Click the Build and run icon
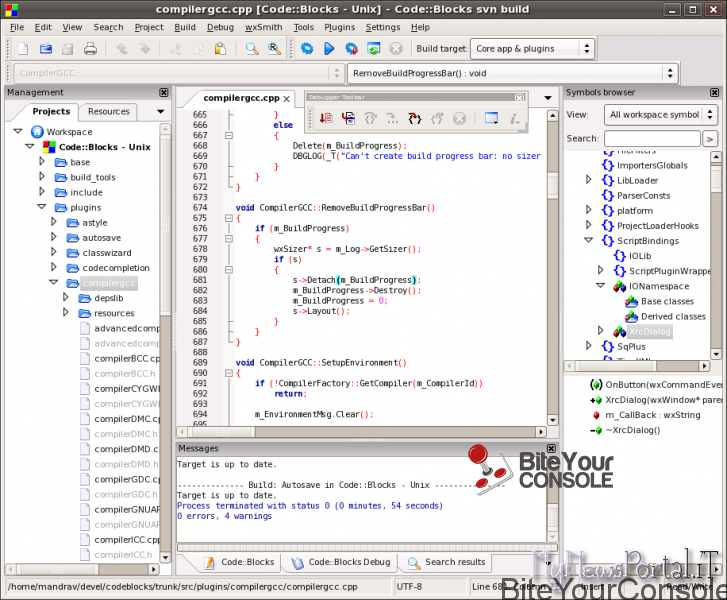Image resolution: width=727 pixels, height=600 pixels. (351, 49)
